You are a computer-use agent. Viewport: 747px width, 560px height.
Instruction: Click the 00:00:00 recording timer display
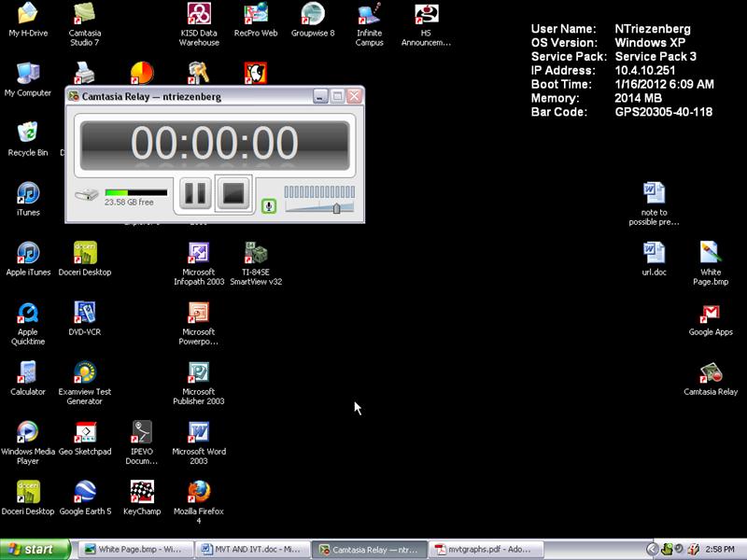[215, 145]
